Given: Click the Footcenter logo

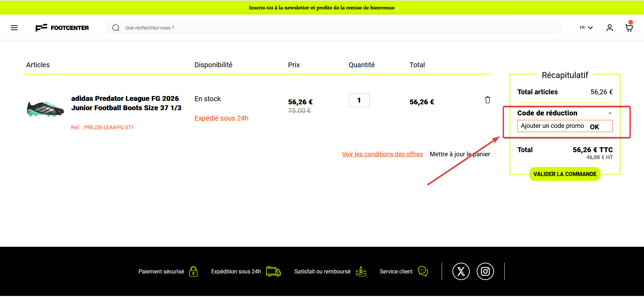Looking at the screenshot, I should [62, 28].
